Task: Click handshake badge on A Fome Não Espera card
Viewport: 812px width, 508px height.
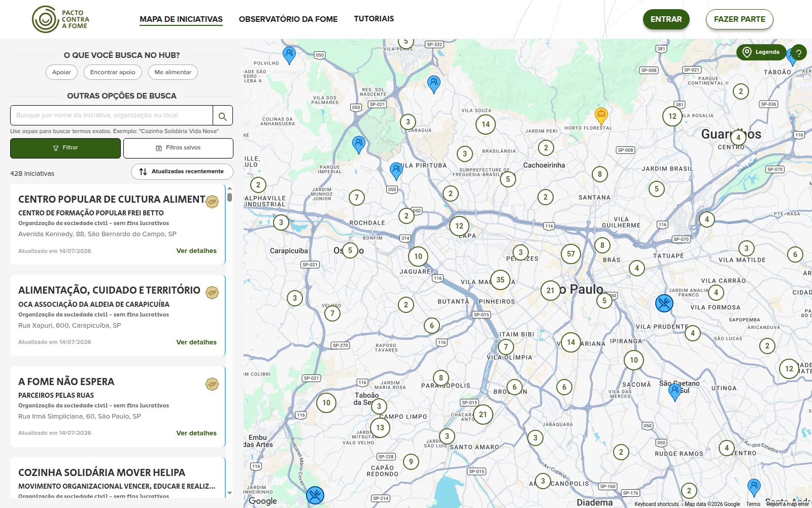Action: pos(212,384)
